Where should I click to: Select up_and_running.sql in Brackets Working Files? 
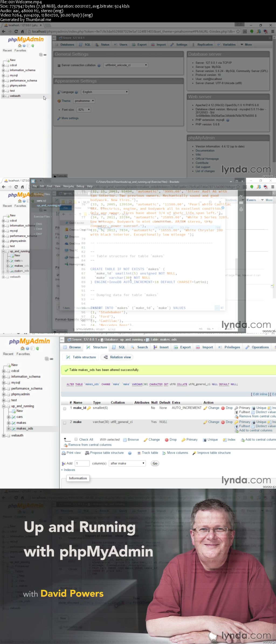49,205
